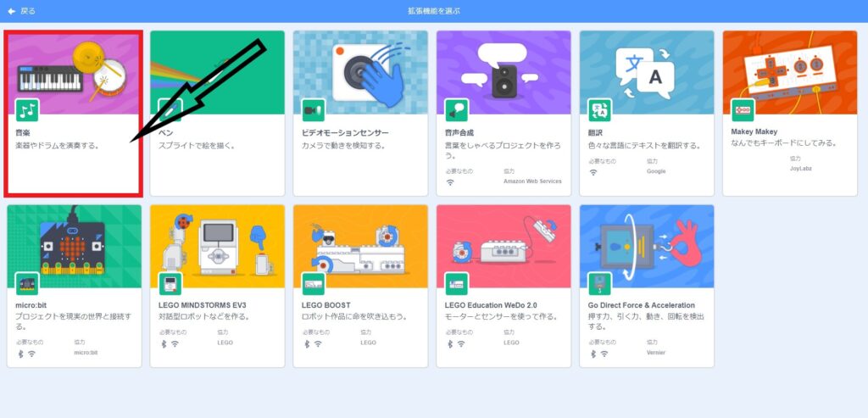Click 対話型ロボットなどを作る description
The width and height of the screenshot is (868, 418).
click(203, 317)
